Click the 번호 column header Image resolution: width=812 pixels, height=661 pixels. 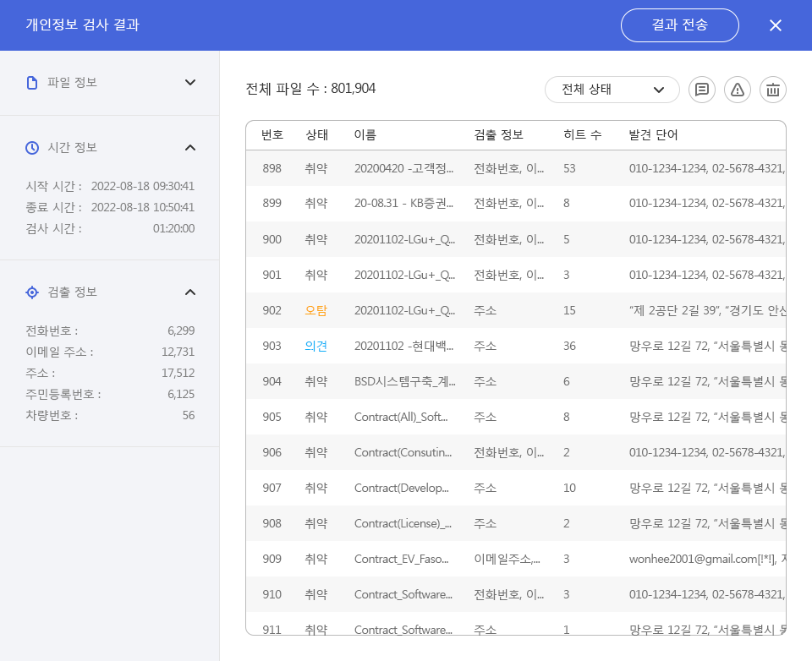[272, 135]
